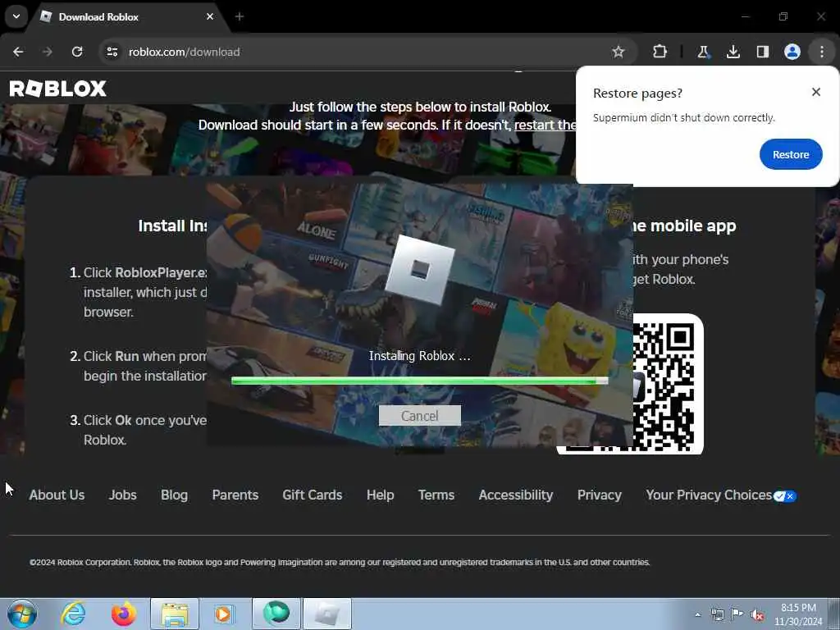Image resolution: width=840 pixels, height=630 pixels.
Task: Launch Firefox from the taskbar
Action: pyautogui.click(x=124, y=614)
